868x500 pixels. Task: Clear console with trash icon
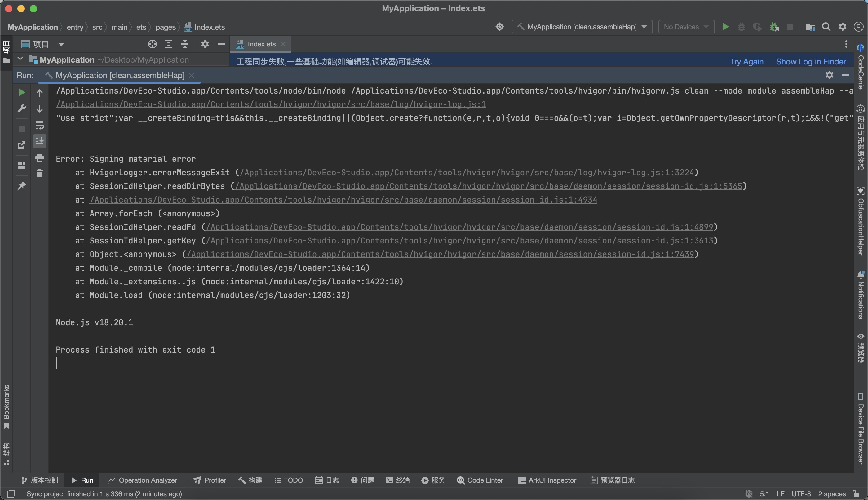(x=39, y=173)
